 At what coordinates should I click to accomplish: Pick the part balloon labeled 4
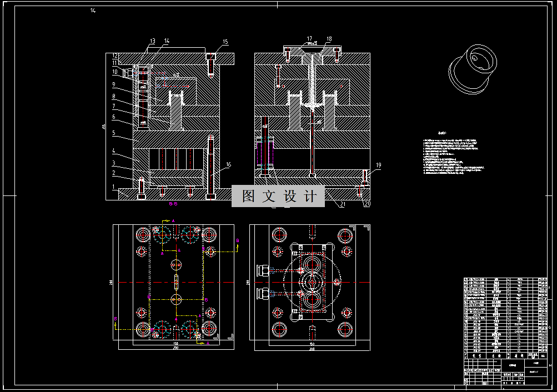pos(114,150)
